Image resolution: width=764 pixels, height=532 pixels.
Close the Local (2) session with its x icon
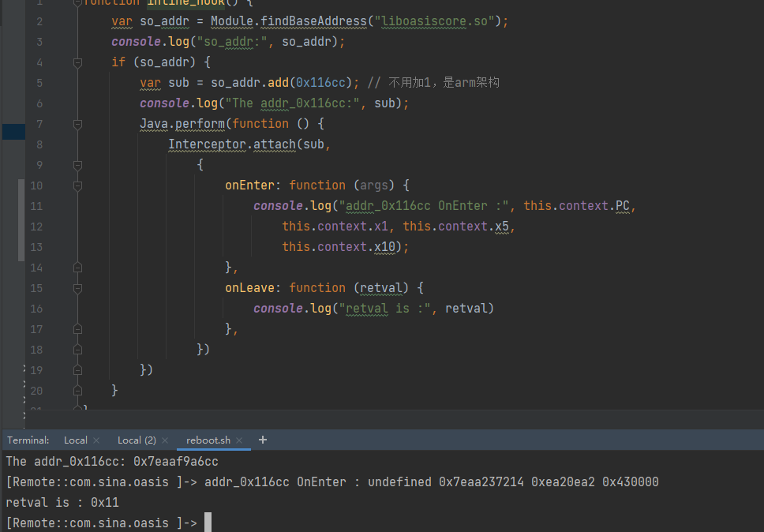[x=164, y=440]
